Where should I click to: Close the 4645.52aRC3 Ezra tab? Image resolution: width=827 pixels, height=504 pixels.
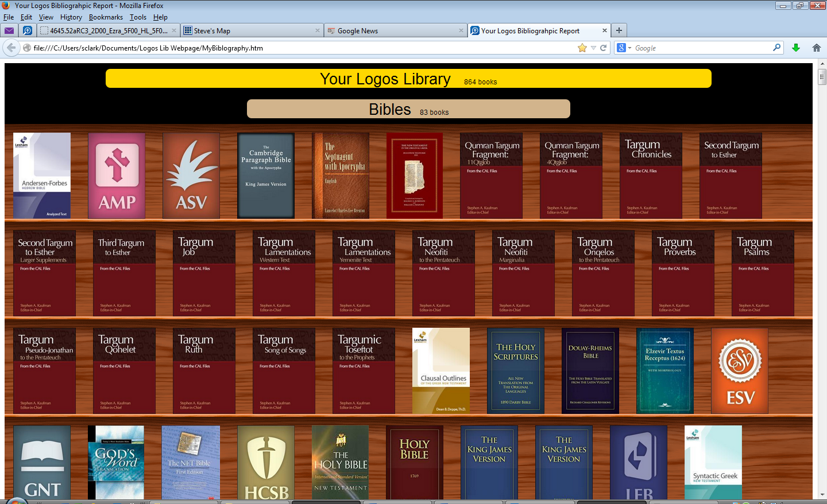[174, 30]
